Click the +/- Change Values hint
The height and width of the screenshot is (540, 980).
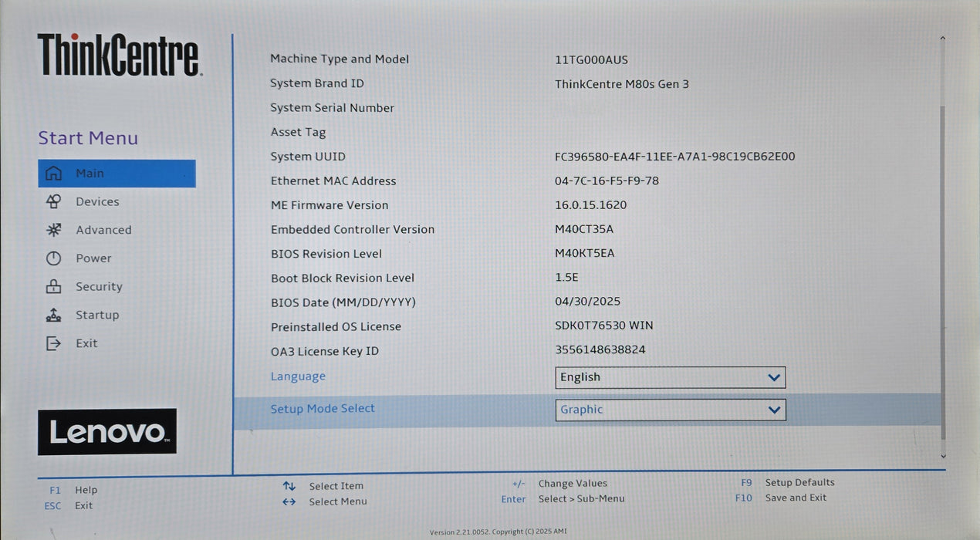559,484
